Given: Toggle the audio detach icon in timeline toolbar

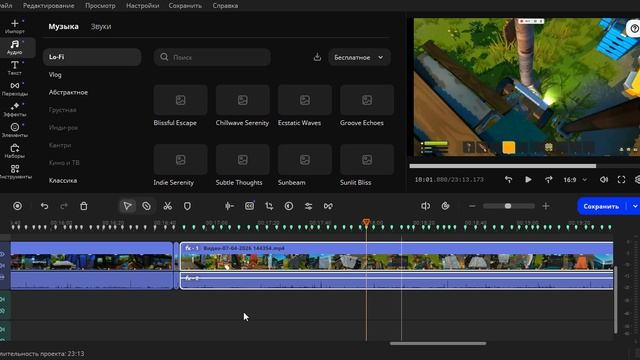Looking at the screenshot, I should [x=425, y=206].
